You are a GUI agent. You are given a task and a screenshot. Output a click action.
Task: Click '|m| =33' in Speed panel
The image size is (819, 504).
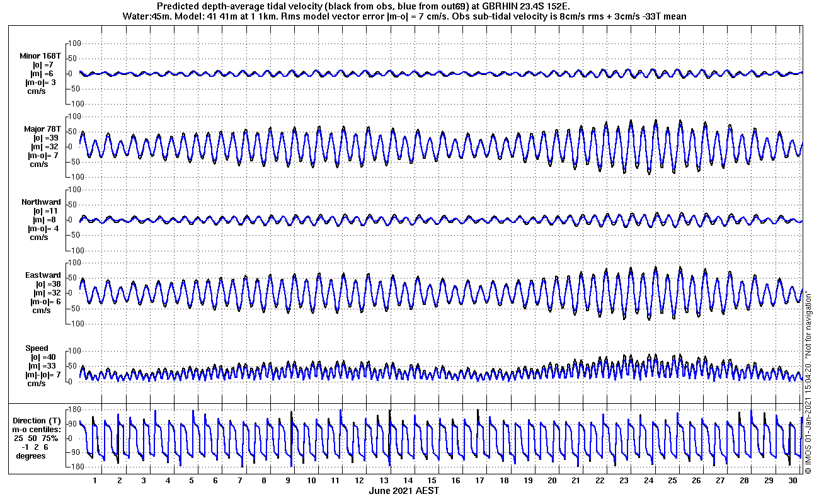43,366
